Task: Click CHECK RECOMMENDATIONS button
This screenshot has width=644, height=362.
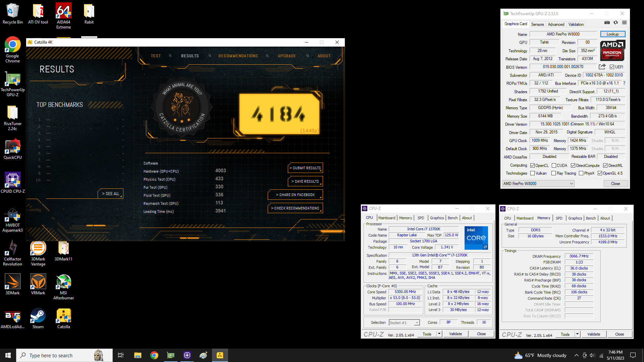Action: (x=295, y=208)
